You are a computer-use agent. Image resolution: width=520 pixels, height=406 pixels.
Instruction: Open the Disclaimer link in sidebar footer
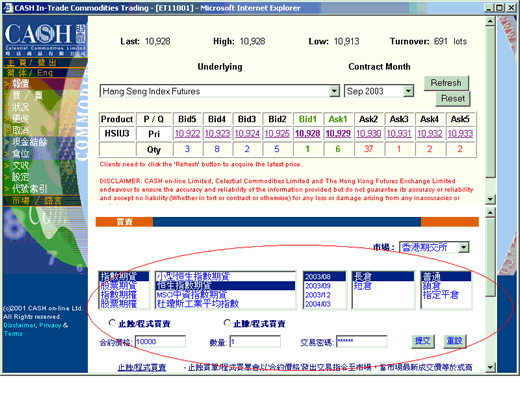tap(19, 325)
